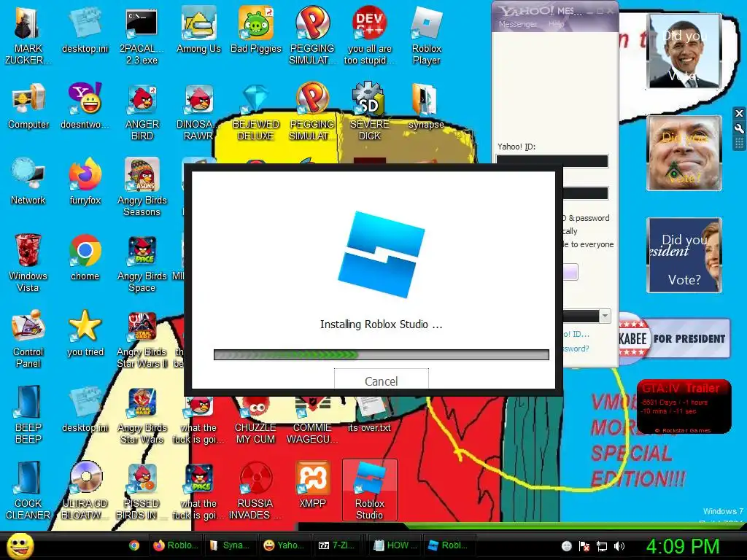Launch the XMPP desktop icon
The width and height of the screenshot is (747, 560).
coord(312,485)
